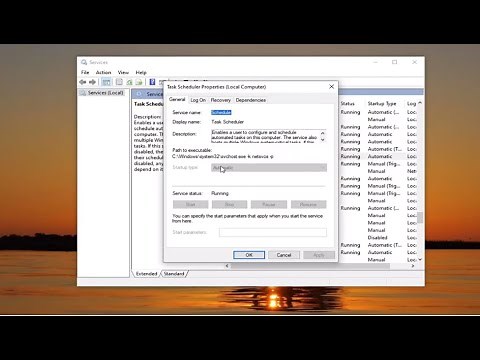Open the Help menu
Viewport: 480px width, 360px height.
[x=141, y=72]
